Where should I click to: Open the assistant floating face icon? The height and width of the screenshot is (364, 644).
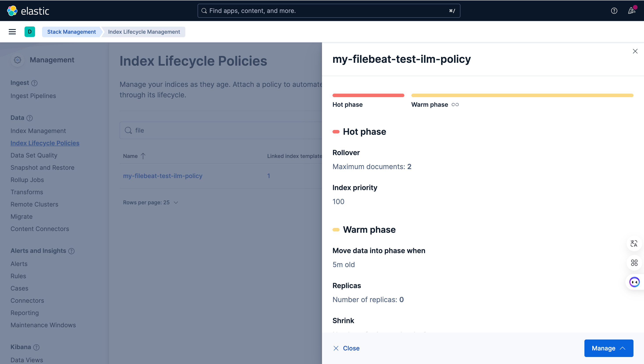pos(635,282)
